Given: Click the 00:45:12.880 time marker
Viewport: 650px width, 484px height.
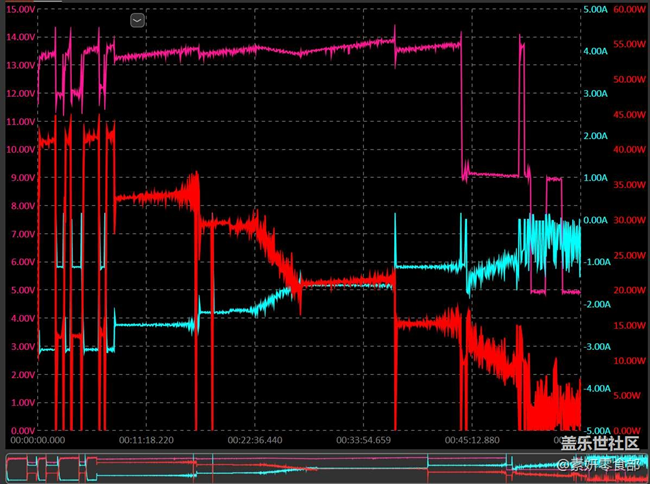Looking at the screenshot, I should pos(473,440).
